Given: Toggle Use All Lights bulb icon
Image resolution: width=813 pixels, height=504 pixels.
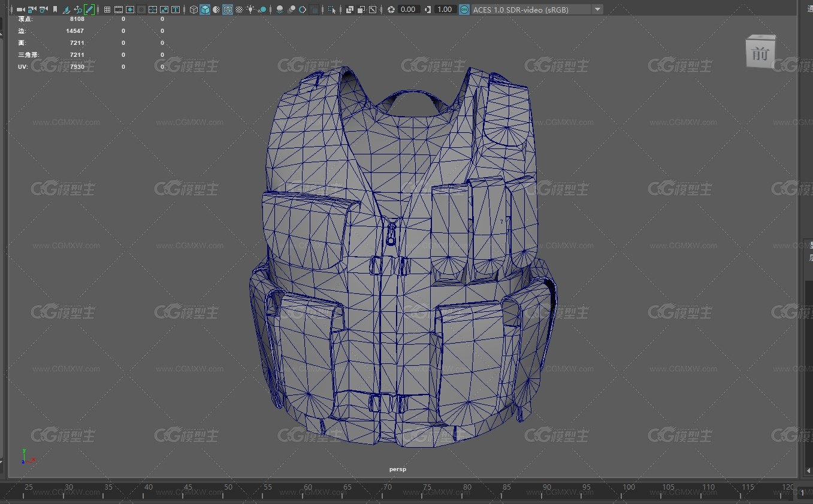Looking at the screenshot, I should click(x=250, y=10).
